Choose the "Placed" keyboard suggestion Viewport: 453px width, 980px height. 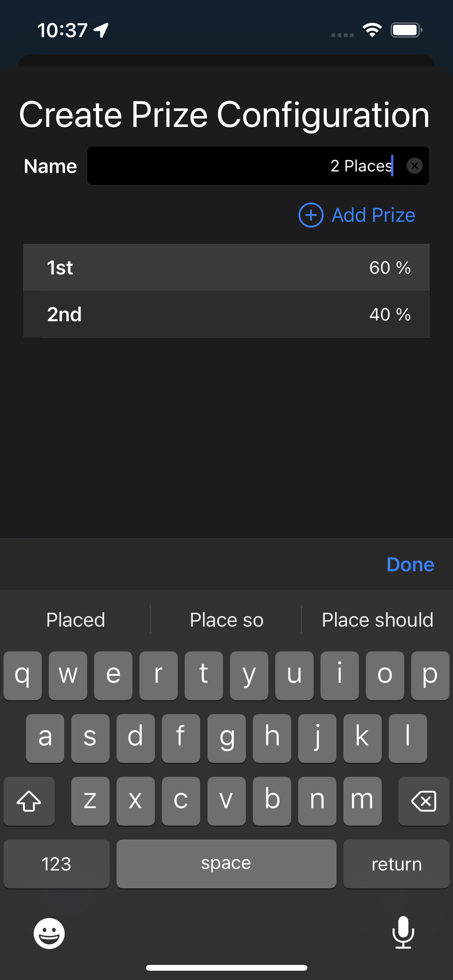click(x=75, y=620)
